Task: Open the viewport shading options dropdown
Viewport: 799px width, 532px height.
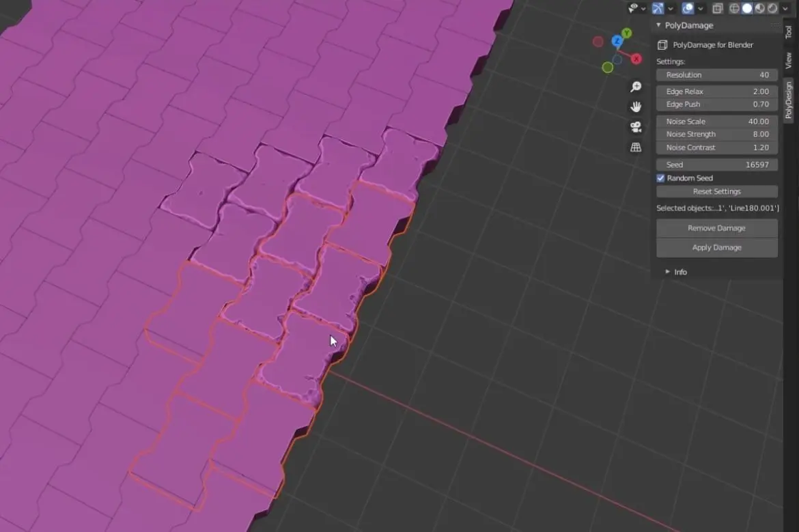Action: click(x=785, y=9)
